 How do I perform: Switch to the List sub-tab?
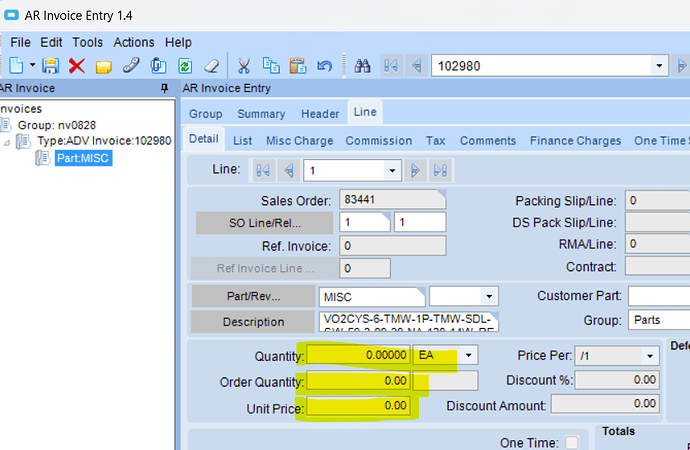coord(242,141)
